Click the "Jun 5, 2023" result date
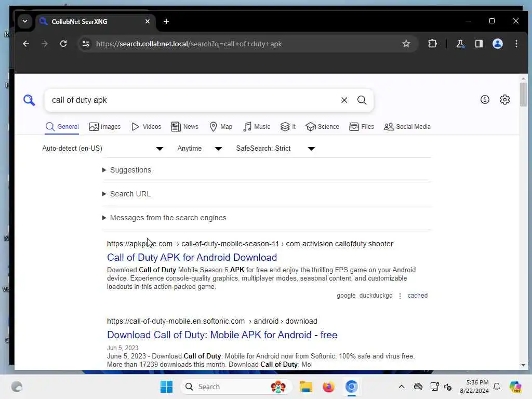The width and height of the screenshot is (532, 399). (x=123, y=348)
